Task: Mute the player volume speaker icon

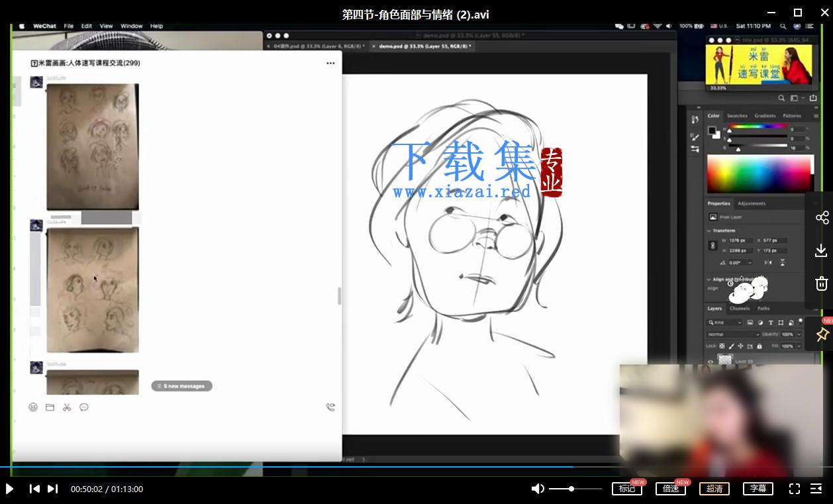Action: [538, 489]
